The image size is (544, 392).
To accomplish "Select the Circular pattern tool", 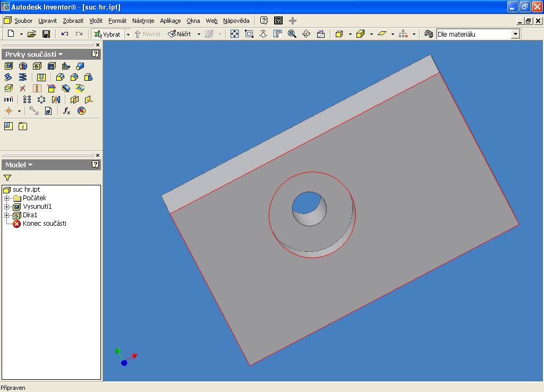I will pyautogui.click(x=41, y=99).
